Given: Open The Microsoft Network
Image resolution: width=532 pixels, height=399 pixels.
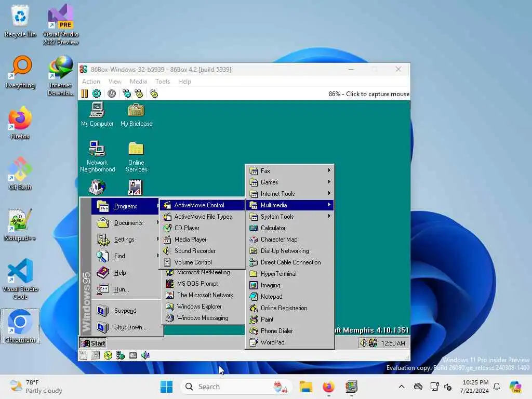Looking at the screenshot, I should [x=204, y=295].
